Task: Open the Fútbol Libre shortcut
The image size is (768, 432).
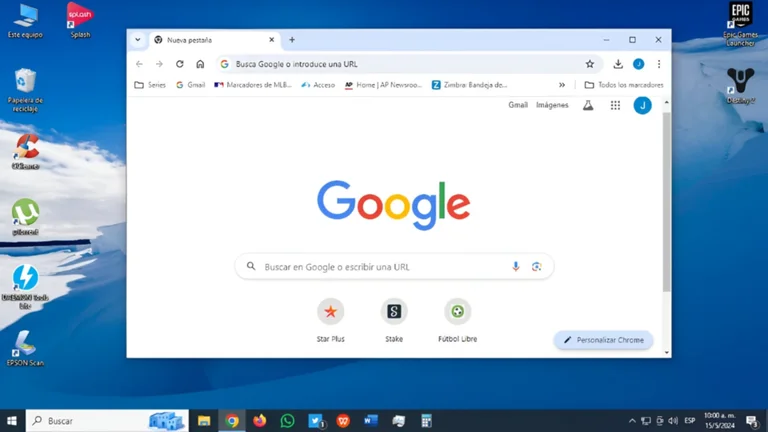Action: click(x=457, y=320)
